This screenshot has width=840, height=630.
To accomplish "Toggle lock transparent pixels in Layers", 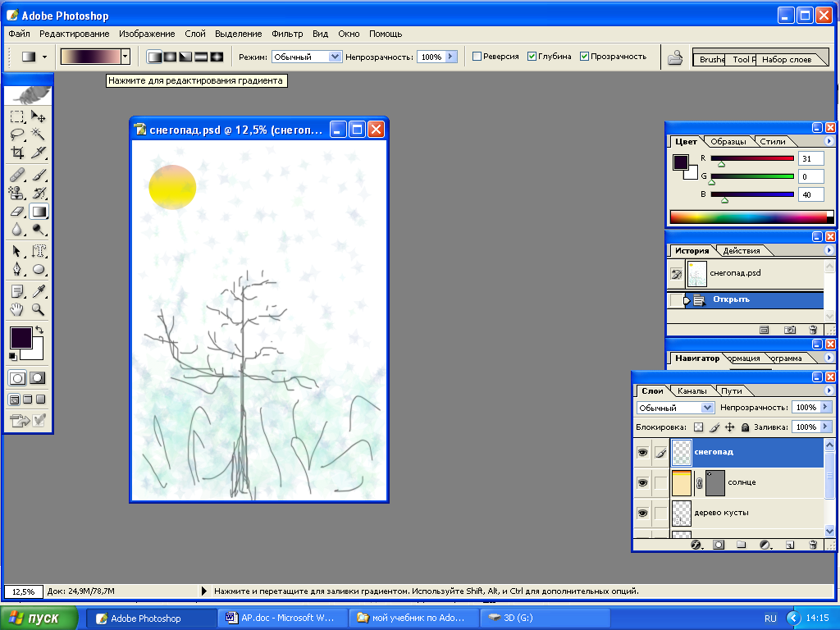I will coord(698,427).
